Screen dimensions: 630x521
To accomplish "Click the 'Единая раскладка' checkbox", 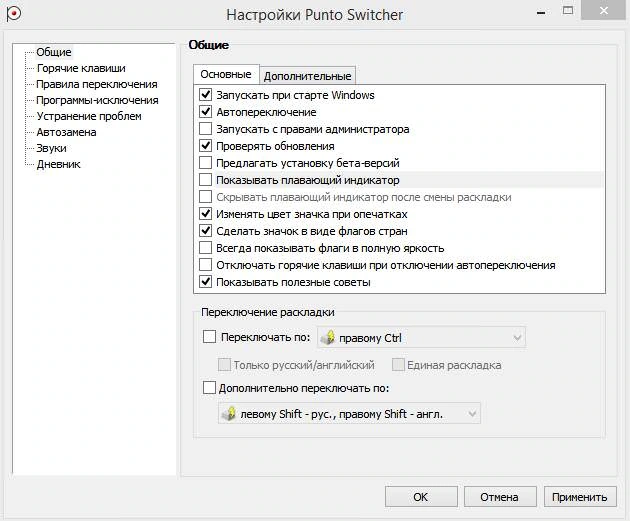I will tap(398, 365).
